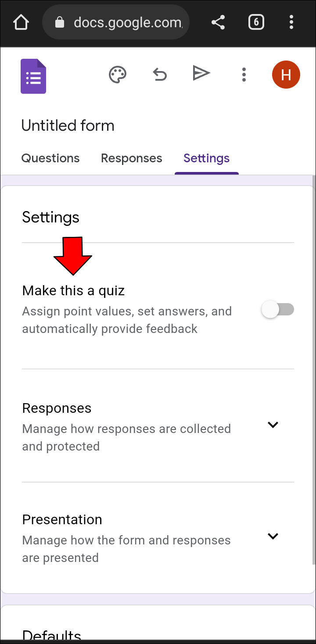Click the undo arrow icon
Screen dimensions: 316x644
(160, 75)
